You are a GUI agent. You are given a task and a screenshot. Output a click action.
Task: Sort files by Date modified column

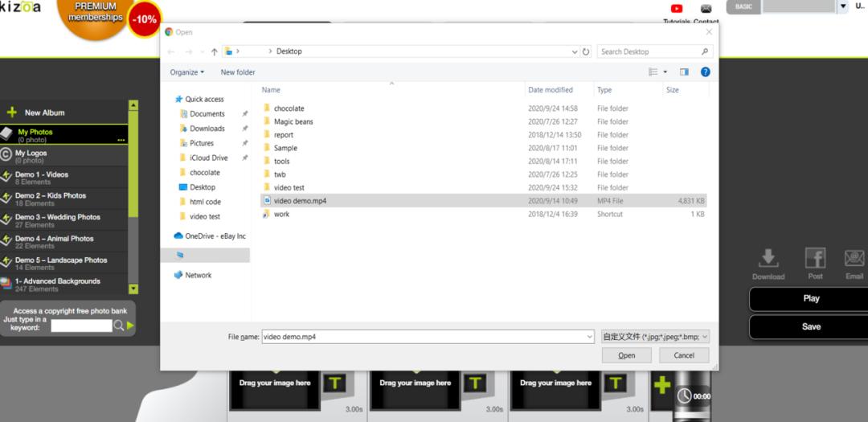[x=551, y=90]
